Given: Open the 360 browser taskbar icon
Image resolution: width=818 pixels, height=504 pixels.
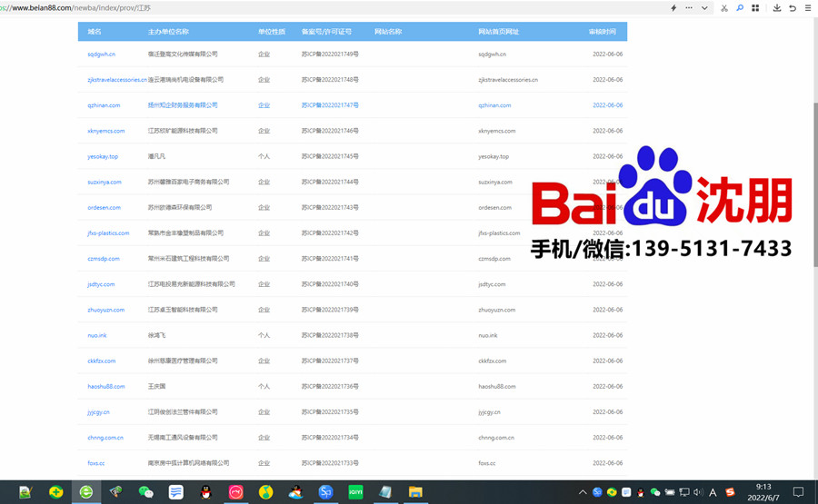Looking at the screenshot, I should [86, 492].
